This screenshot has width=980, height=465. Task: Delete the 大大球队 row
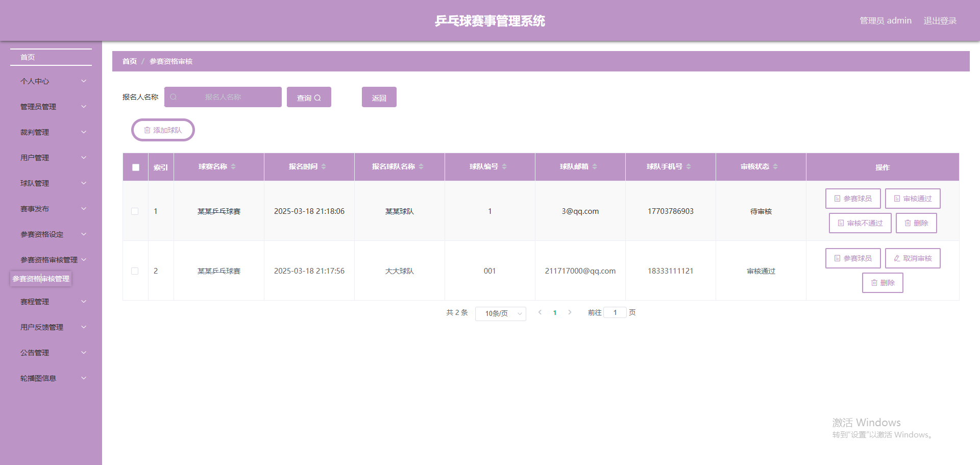click(x=883, y=283)
